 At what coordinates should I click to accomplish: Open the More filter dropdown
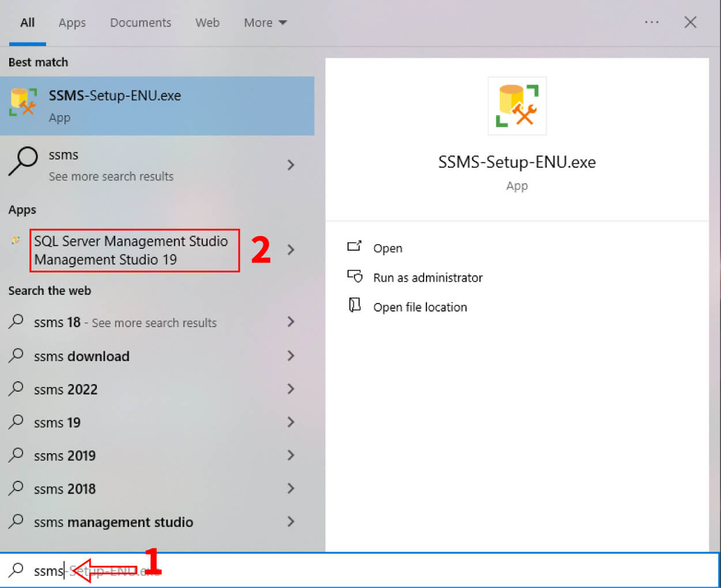pos(265,22)
